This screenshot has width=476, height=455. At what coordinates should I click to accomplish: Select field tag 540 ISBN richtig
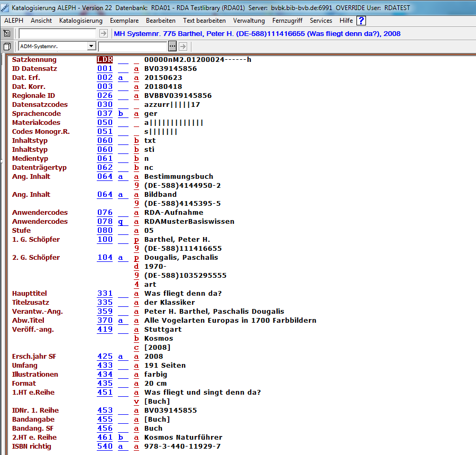[105, 447]
